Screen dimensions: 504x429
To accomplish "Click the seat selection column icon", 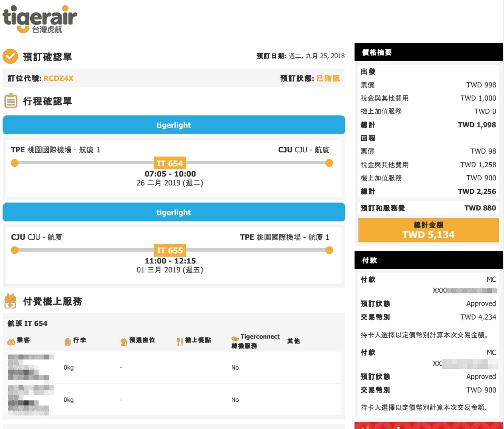I will pos(124,342).
